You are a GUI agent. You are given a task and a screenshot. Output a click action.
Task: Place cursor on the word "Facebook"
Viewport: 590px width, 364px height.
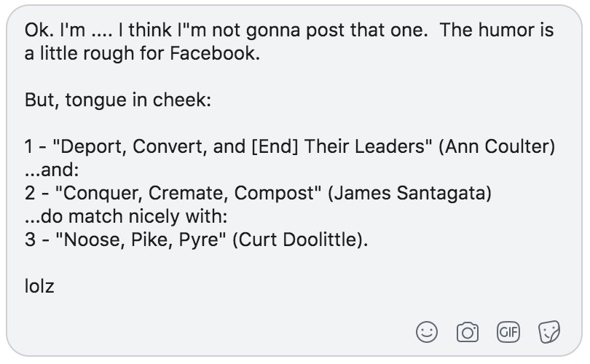coord(221,53)
